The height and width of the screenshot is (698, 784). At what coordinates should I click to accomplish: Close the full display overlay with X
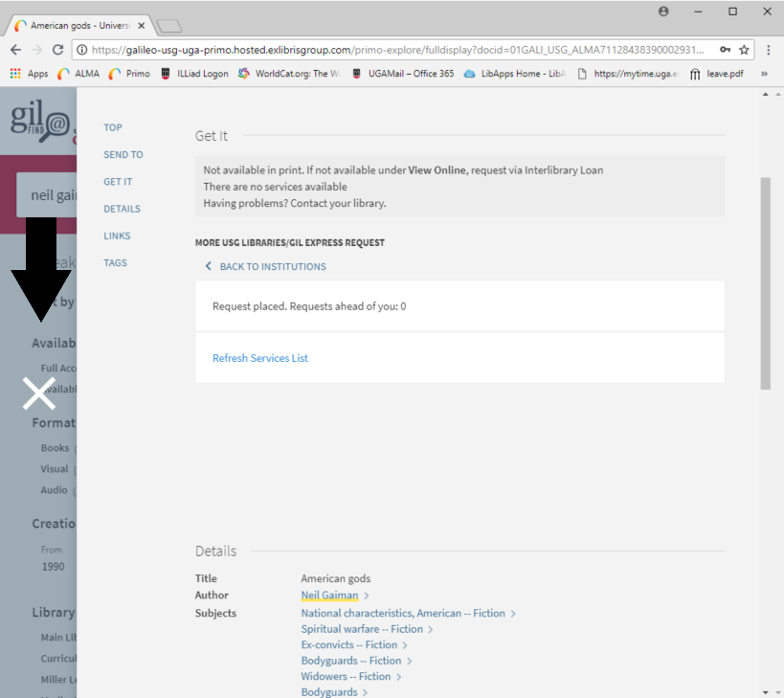(x=39, y=393)
